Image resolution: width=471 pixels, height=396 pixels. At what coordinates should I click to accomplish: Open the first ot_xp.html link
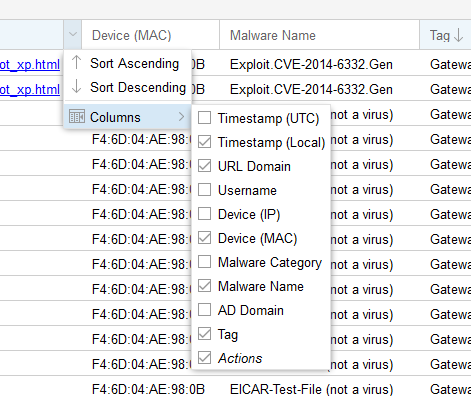(x=30, y=65)
